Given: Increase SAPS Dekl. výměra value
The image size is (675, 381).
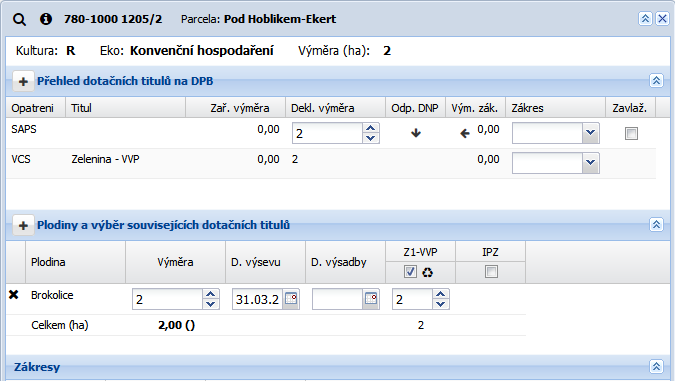Looking at the screenshot, I should pyautogui.click(x=371, y=128).
